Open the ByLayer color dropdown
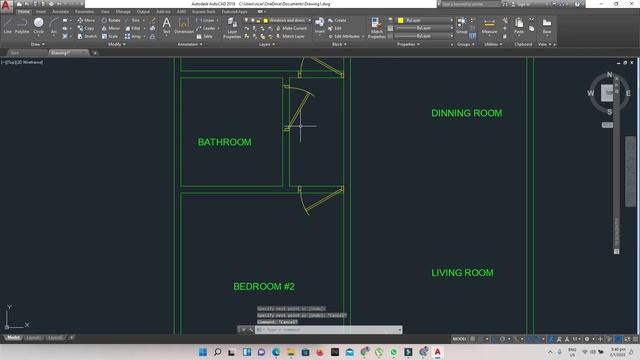The width and height of the screenshot is (640, 360). (x=451, y=20)
